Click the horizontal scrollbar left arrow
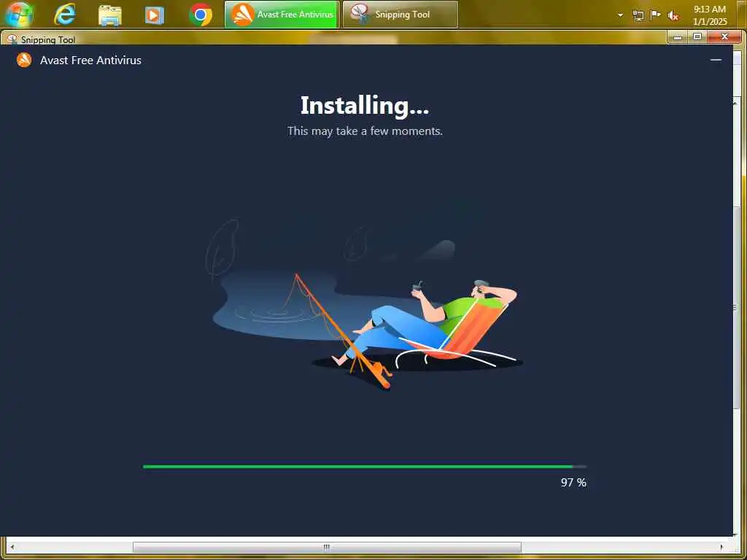The height and width of the screenshot is (560, 747). [12, 547]
